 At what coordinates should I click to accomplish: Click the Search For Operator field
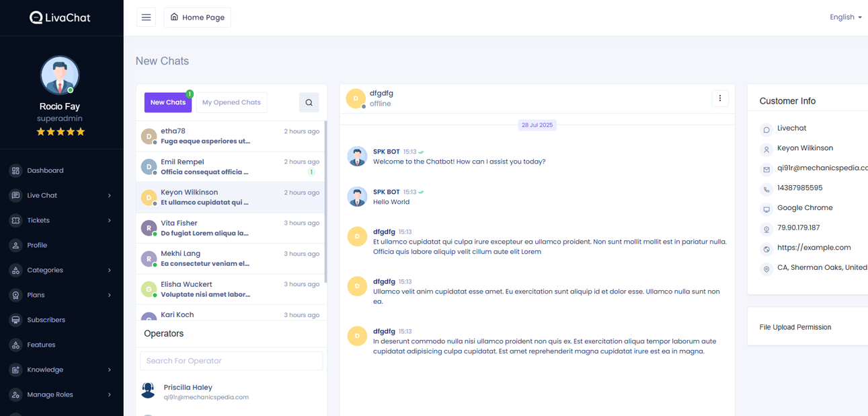231,361
